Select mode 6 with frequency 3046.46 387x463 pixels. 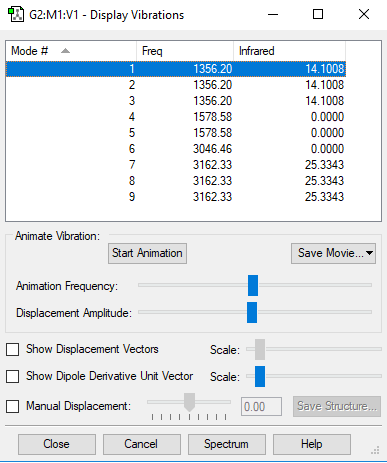[176, 149]
